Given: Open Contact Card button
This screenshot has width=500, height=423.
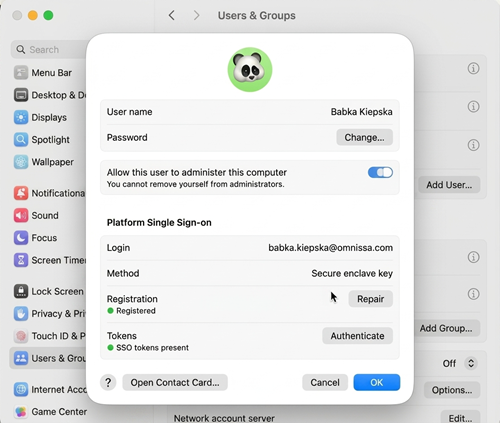Looking at the screenshot, I should pyautogui.click(x=175, y=382).
